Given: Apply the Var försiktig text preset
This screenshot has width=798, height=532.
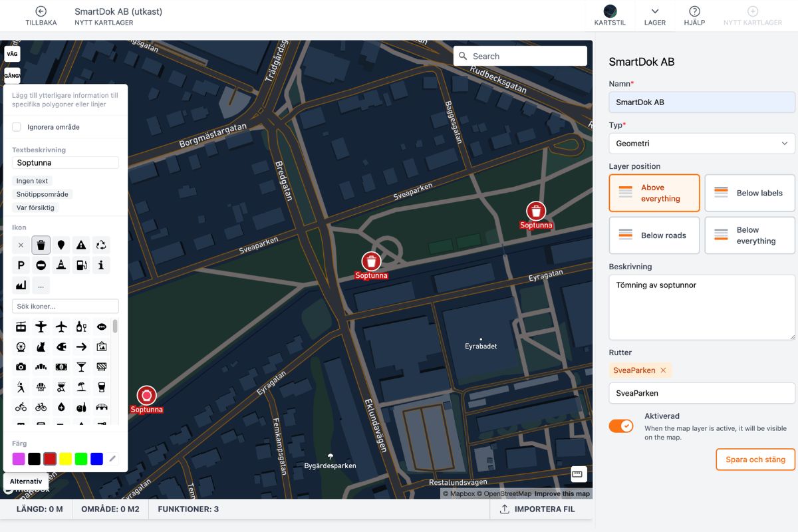Looking at the screenshot, I should tap(36, 207).
